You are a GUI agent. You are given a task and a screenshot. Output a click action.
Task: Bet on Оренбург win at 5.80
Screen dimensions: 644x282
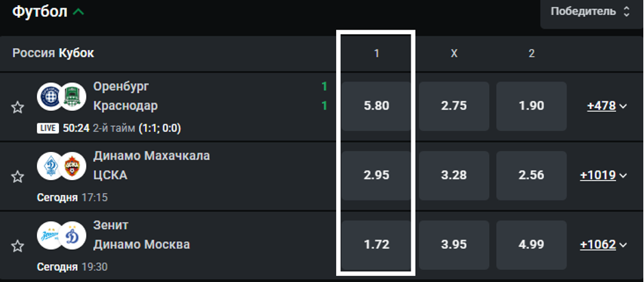pyautogui.click(x=376, y=106)
